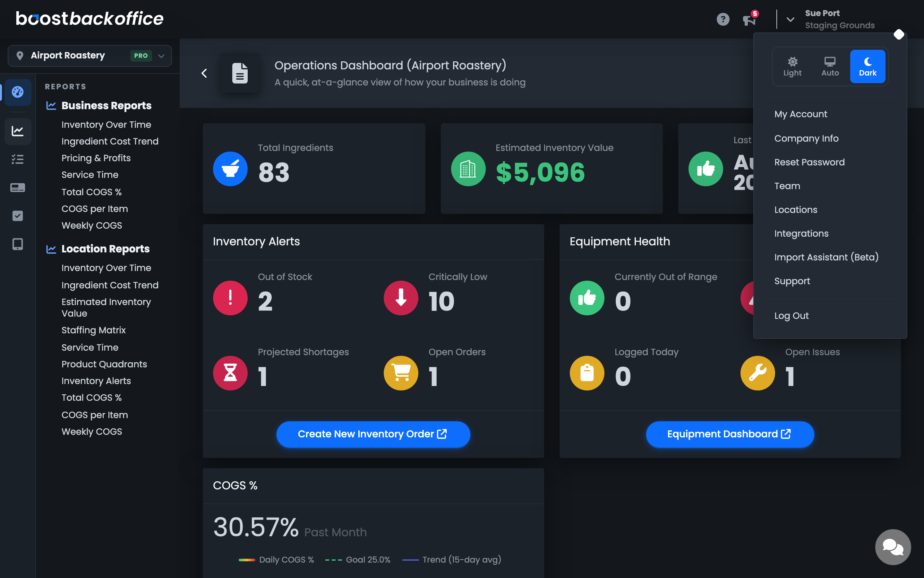
Task: Click the dashboard gauge sidebar icon
Action: (x=18, y=92)
